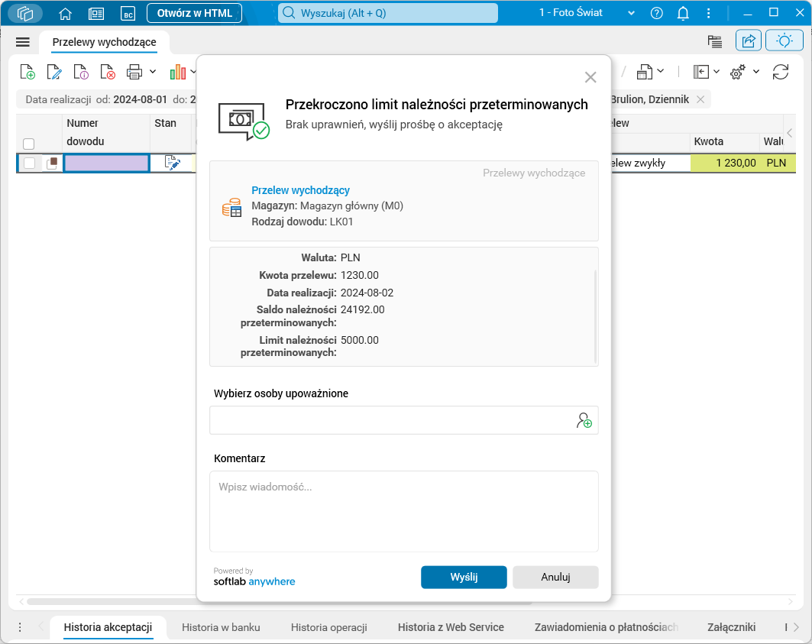Screen dimensions: 812x644
Task: Click the collapse arrow at grid right edge
Action: (789, 133)
